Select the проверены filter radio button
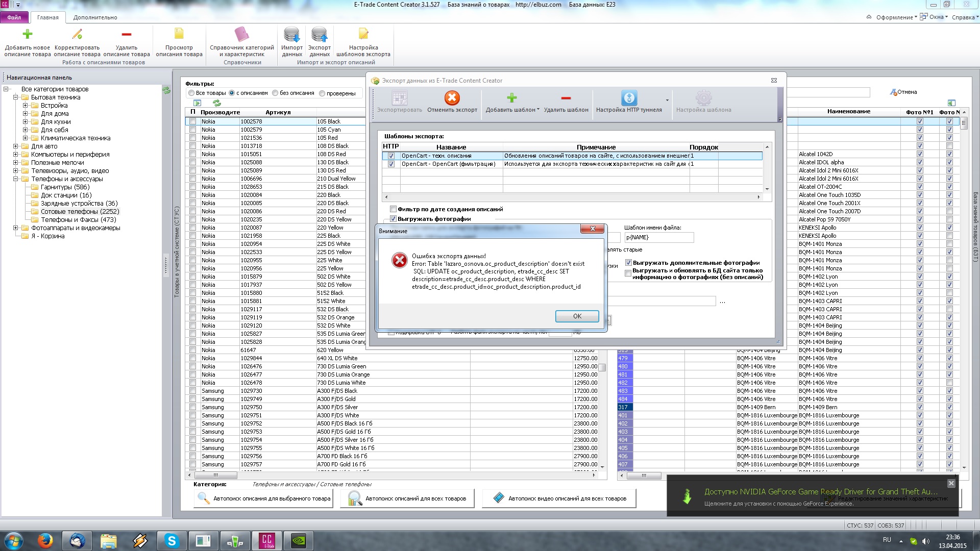 322,93
